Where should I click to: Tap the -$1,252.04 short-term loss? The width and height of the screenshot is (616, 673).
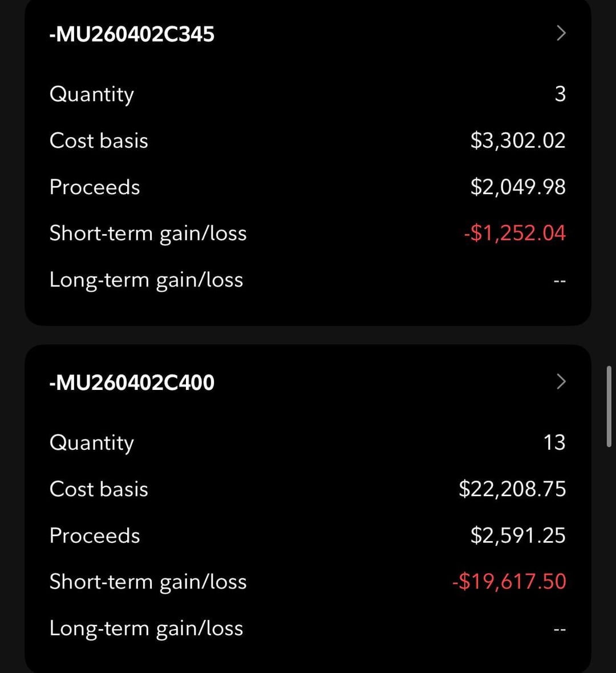(514, 233)
